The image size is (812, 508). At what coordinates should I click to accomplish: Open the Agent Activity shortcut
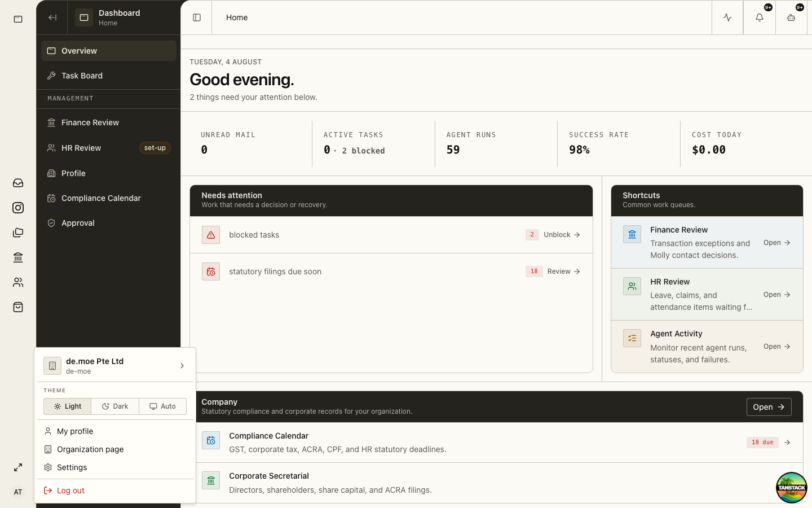707,347
